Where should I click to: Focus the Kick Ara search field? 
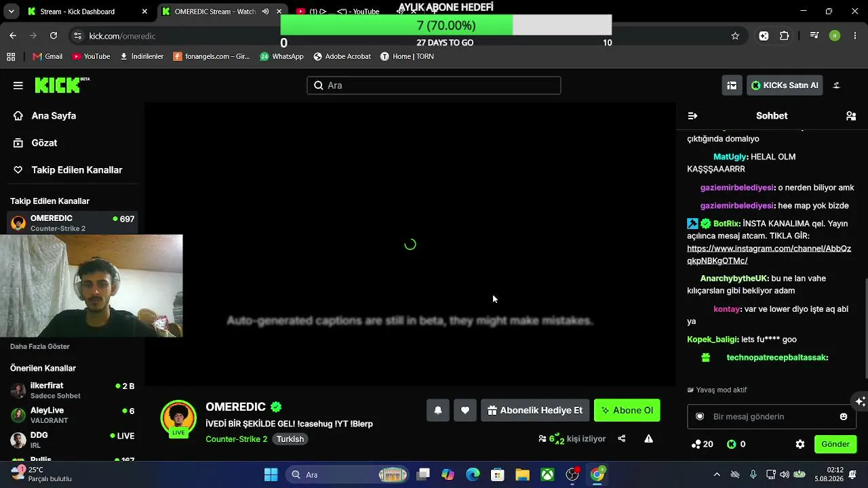[434, 85]
